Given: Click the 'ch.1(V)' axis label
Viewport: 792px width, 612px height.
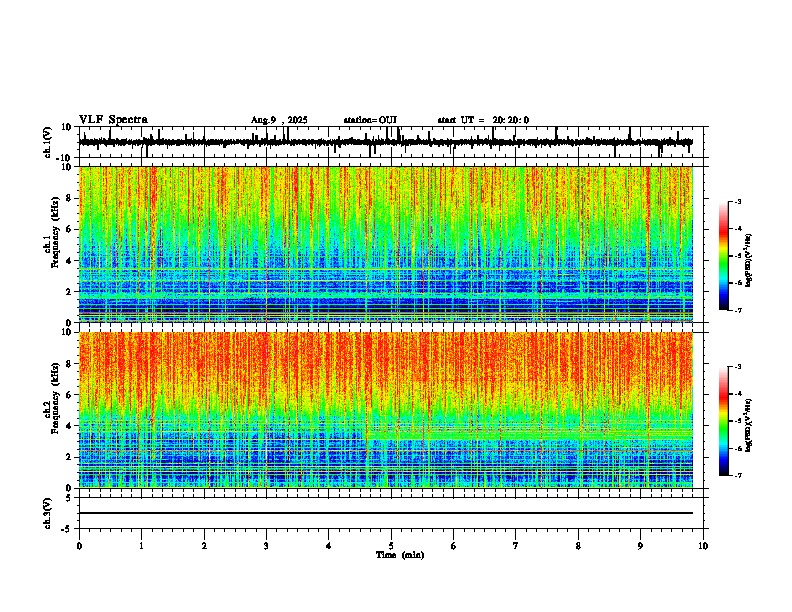Looking at the screenshot, I should tap(47, 142).
